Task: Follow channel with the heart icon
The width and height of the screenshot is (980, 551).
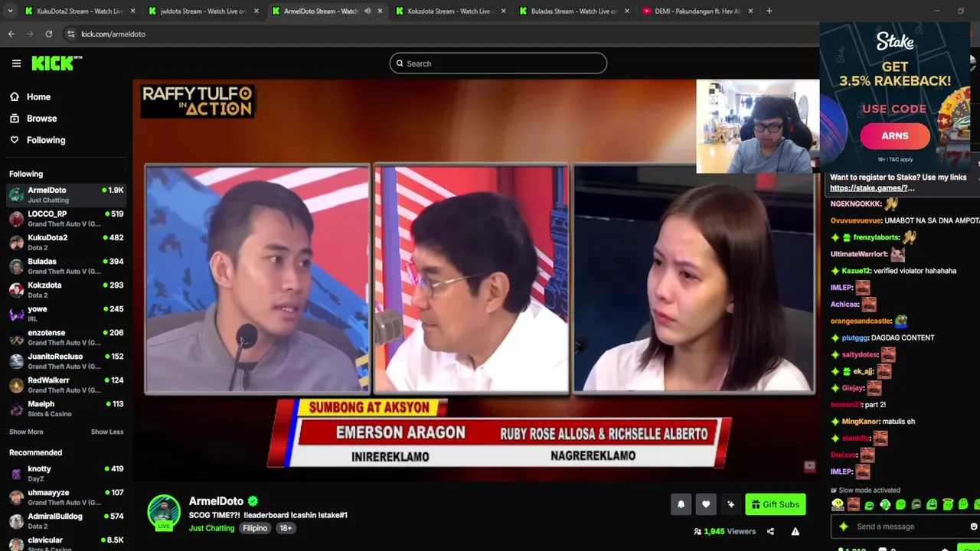Action: (x=706, y=504)
